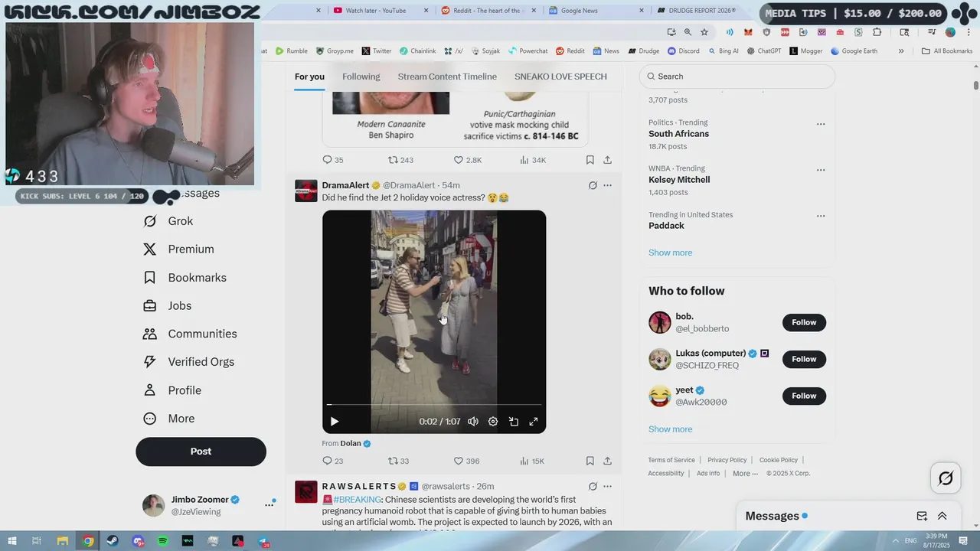Reply to the DramaAlert post
Image resolution: width=980 pixels, height=551 pixels.
coord(333,461)
